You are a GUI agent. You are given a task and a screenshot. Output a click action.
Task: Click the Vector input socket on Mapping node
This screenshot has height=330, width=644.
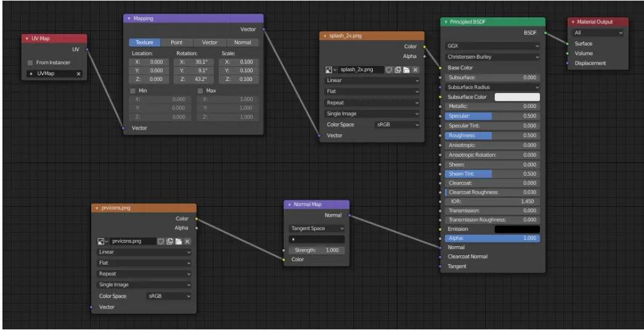click(x=124, y=128)
